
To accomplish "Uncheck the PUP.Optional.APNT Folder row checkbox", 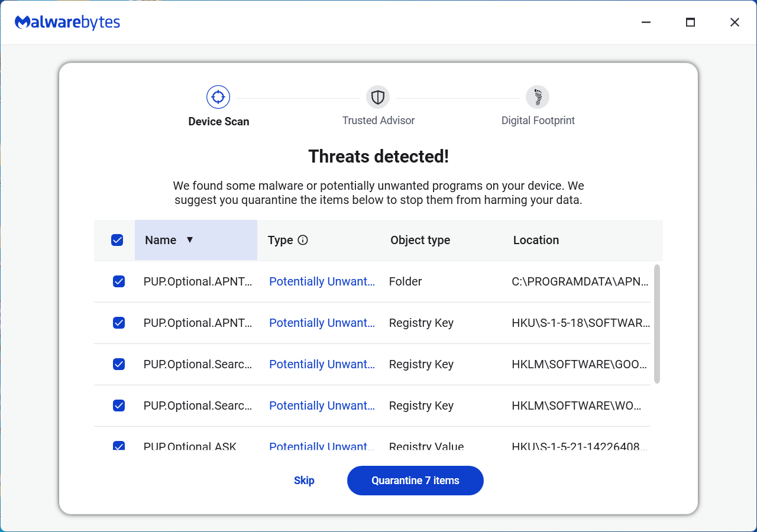I will pyautogui.click(x=119, y=281).
